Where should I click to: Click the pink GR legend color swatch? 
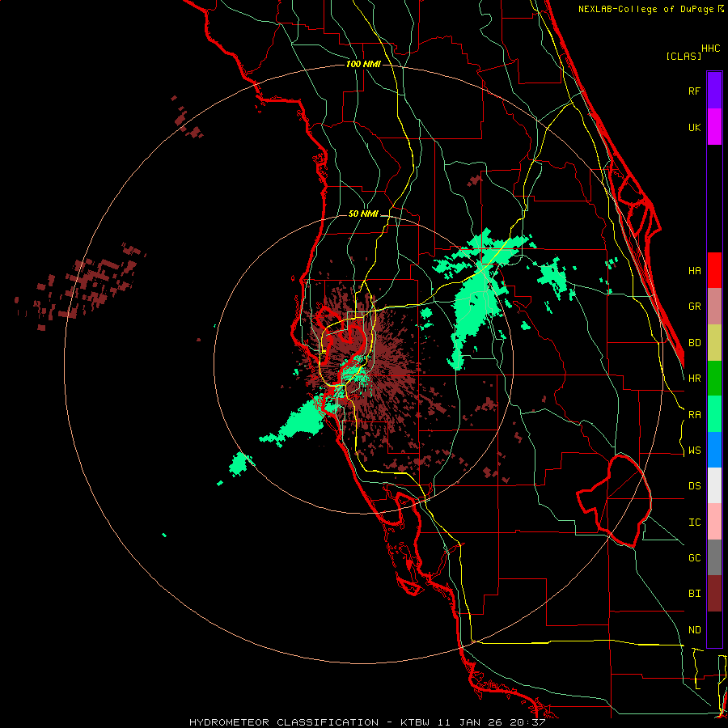(x=714, y=307)
